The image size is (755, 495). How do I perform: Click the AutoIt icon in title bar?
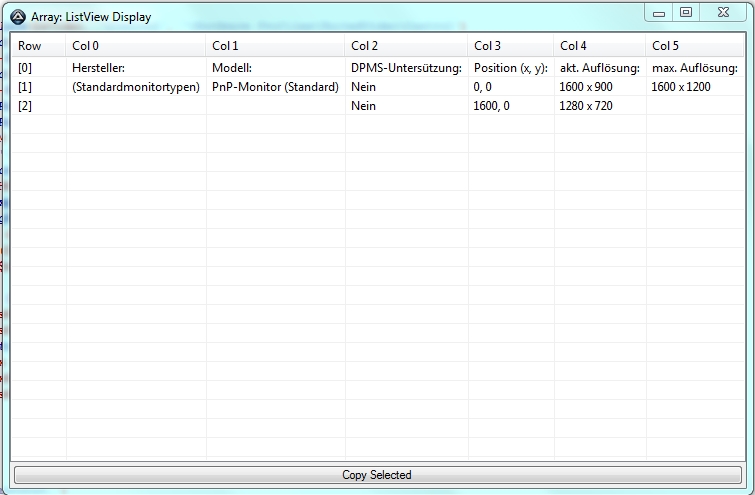pyautogui.click(x=18, y=16)
